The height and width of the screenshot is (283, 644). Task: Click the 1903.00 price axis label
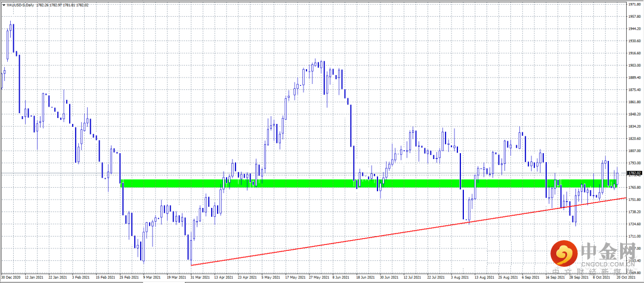pyautogui.click(x=635, y=65)
